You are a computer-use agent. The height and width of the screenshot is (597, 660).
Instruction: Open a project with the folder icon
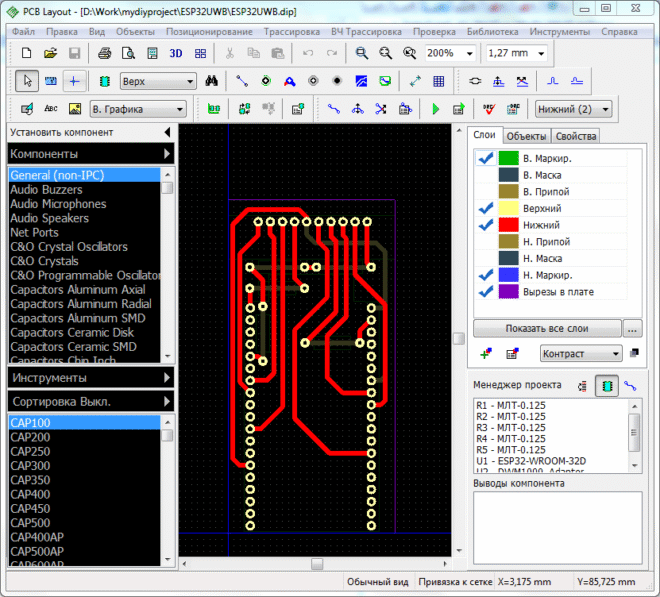click(x=51, y=53)
